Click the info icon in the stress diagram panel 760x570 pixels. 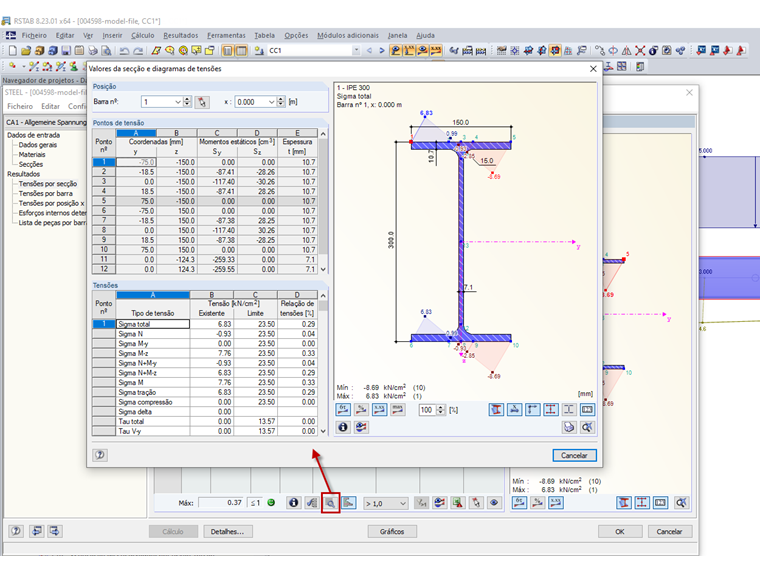click(342, 427)
